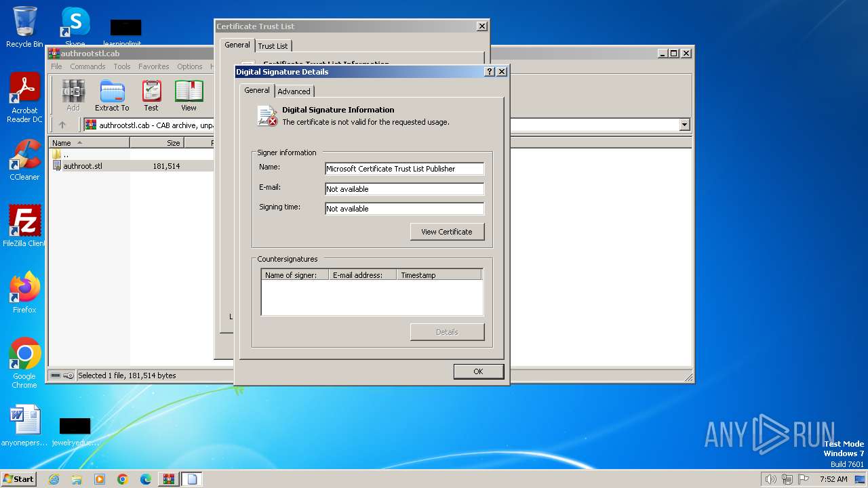The height and width of the screenshot is (488, 868).
Task: Open the Tools menu in WinRAR
Action: [122, 66]
